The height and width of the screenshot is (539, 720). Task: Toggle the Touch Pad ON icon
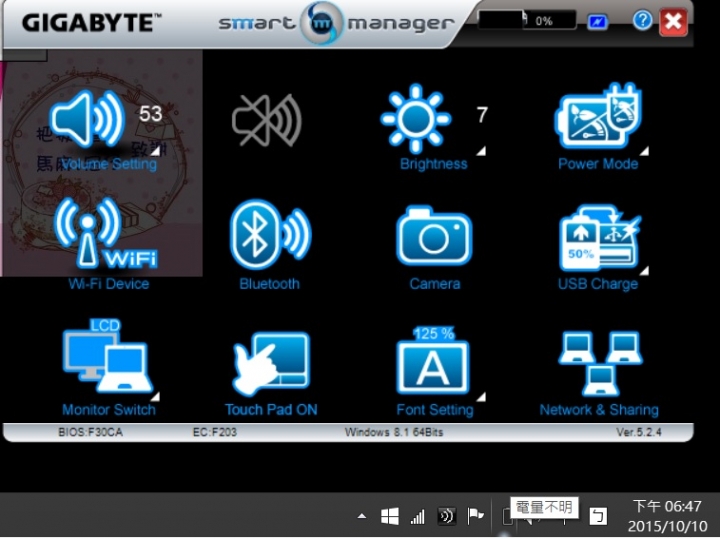pos(271,364)
